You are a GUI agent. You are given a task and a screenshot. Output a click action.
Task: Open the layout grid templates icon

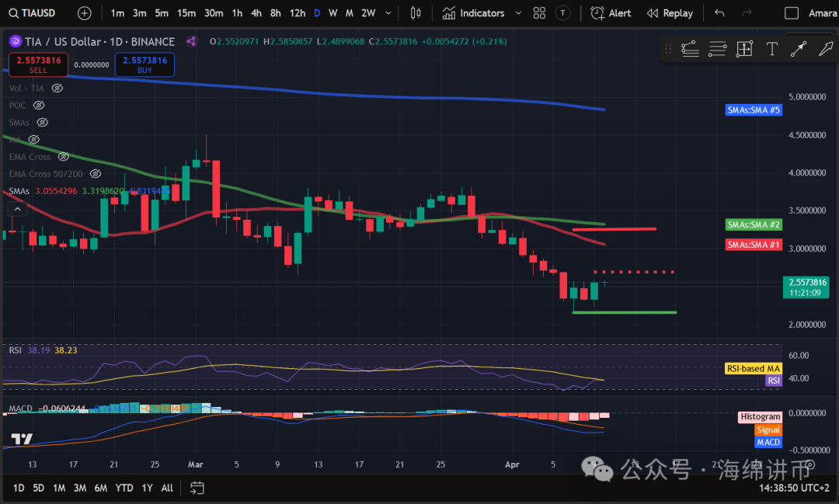tap(539, 13)
